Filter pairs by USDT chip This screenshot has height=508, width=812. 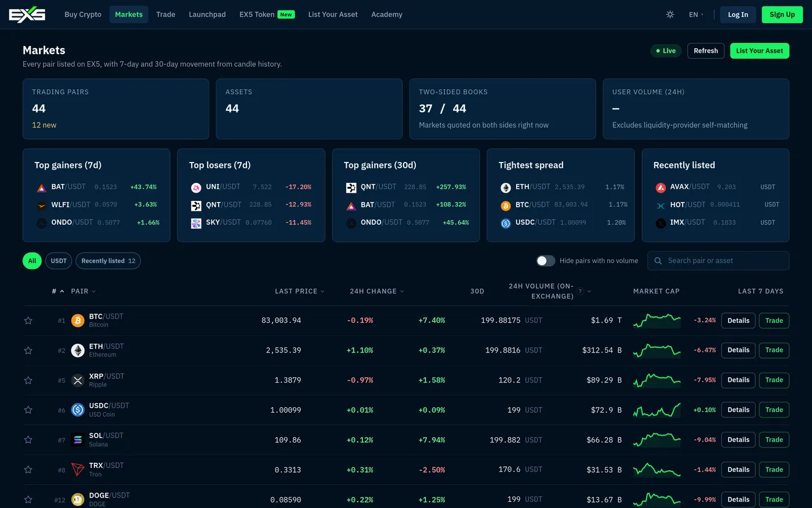(x=59, y=261)
